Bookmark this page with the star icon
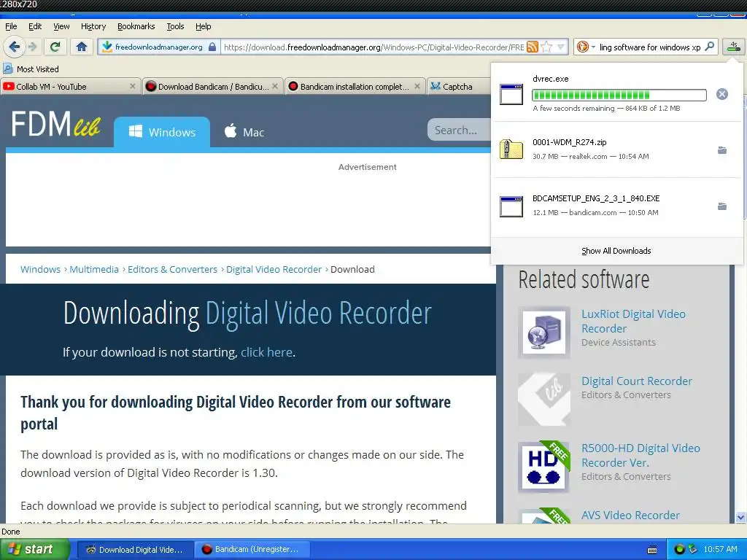Screen dimensions: 747x560 [x=547, y=47]
